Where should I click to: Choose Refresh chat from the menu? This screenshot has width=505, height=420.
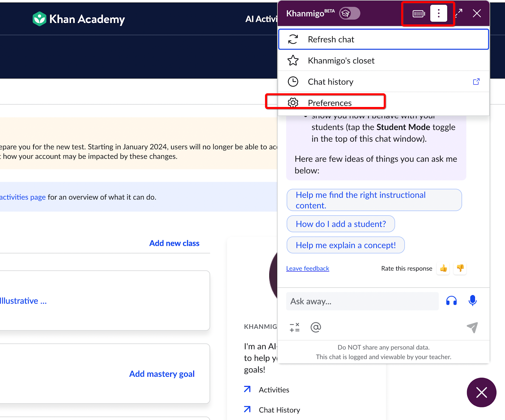pyautogui.click(x=331, y=39)
